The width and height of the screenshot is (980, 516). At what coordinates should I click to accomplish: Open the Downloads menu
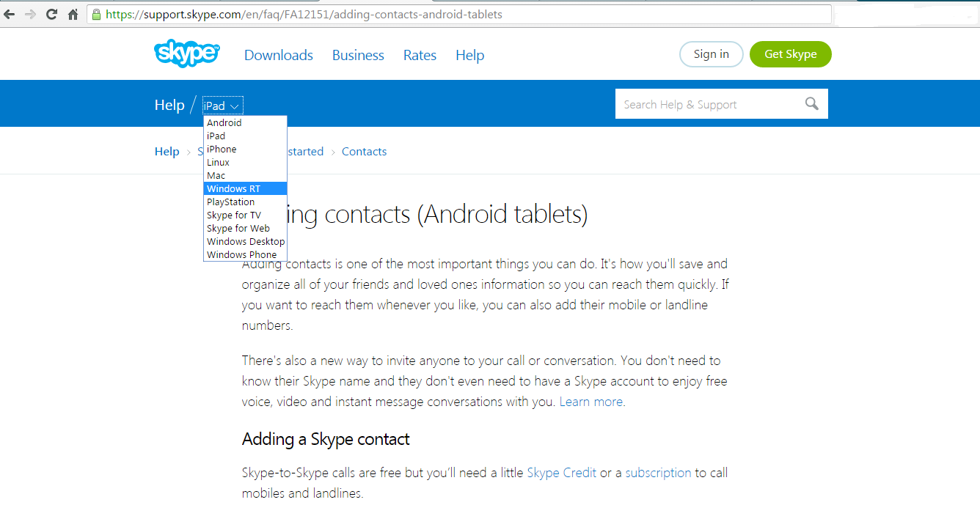[x=279, y=55]
